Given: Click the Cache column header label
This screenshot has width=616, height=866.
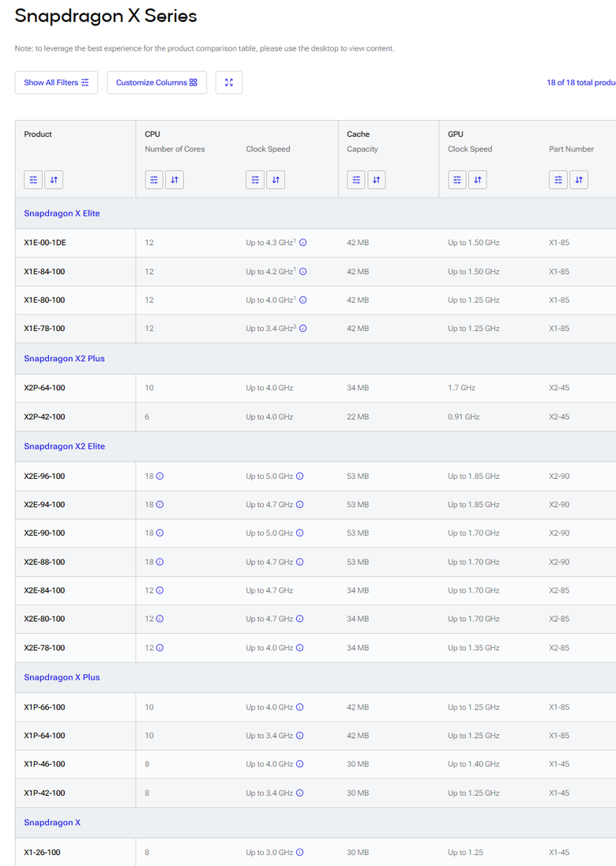Looking at the screenshot, I should 359,134.
